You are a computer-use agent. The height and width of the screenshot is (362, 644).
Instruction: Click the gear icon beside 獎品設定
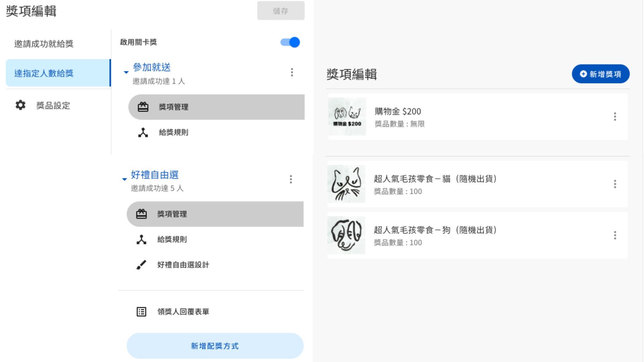pyautogui.click(x=20, y=105)
